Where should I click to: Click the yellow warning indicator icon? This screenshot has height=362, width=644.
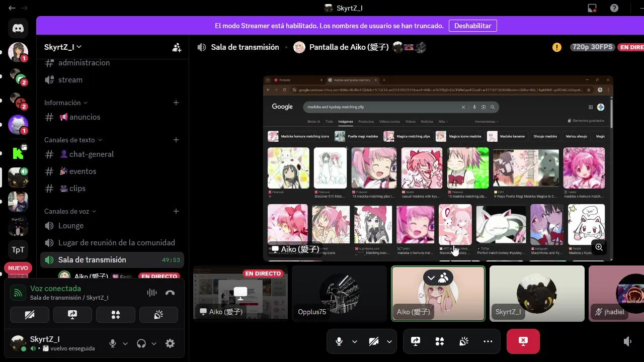[x=557, y=47]
